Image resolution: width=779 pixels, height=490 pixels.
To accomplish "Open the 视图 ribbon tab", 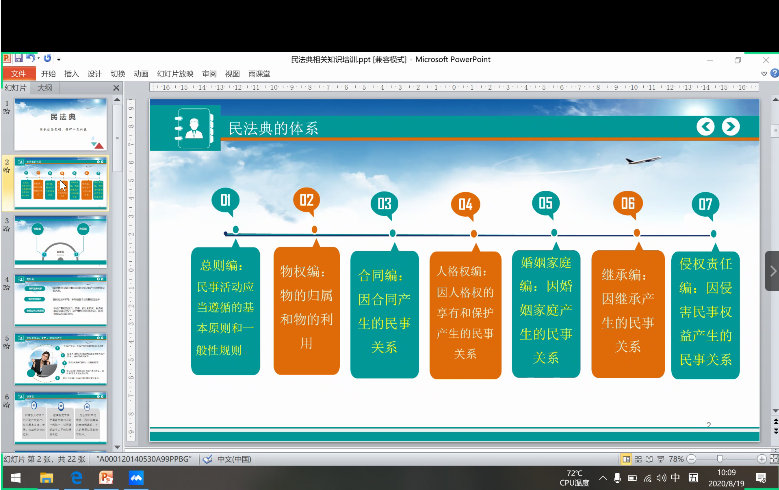I will click(232, 74).
